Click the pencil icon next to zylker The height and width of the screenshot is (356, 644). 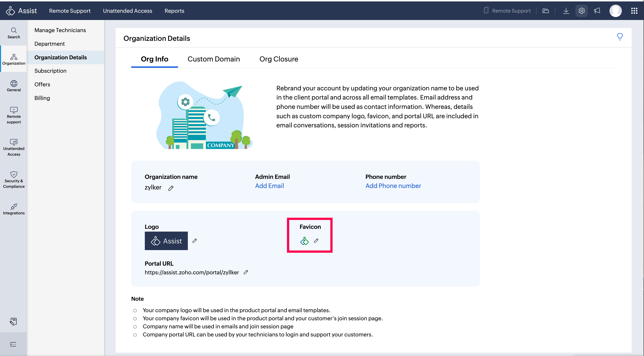[x=171, y=188]
